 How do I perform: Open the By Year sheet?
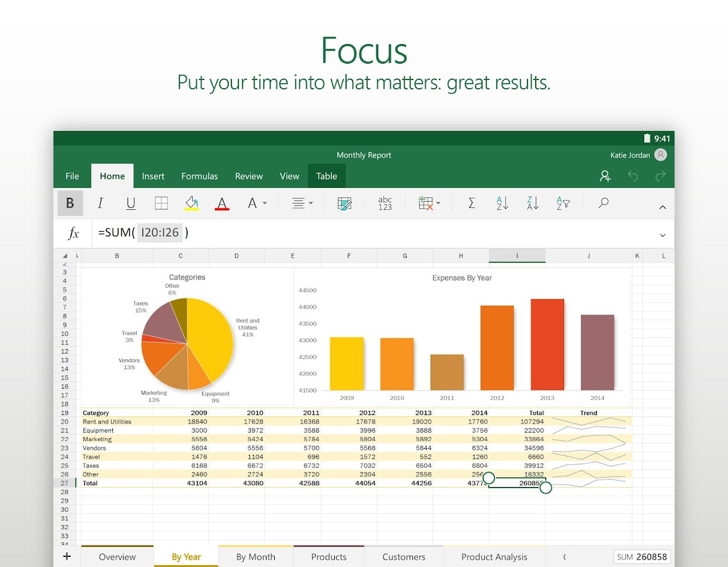186,556
